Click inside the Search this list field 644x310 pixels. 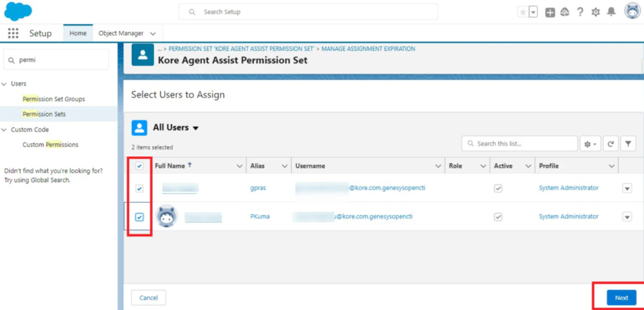click(x=520, y=143)
